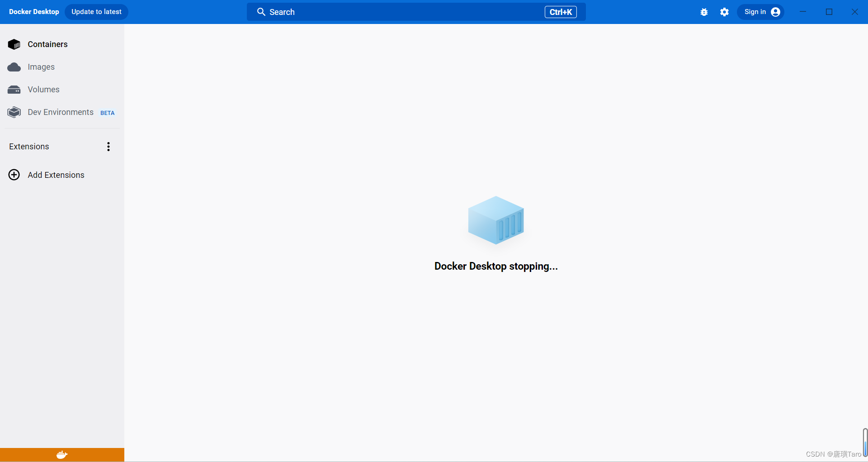The height and width of the screenshot is (462, 868).
Task: Click the BETA badge beside Dev Environments
Action: coord(108,113)
